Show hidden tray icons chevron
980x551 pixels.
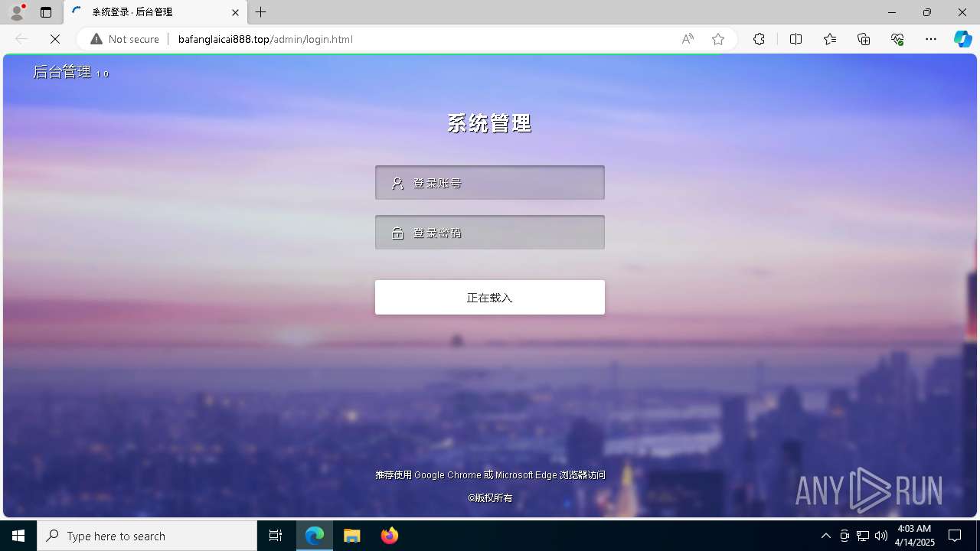point(825,536)
